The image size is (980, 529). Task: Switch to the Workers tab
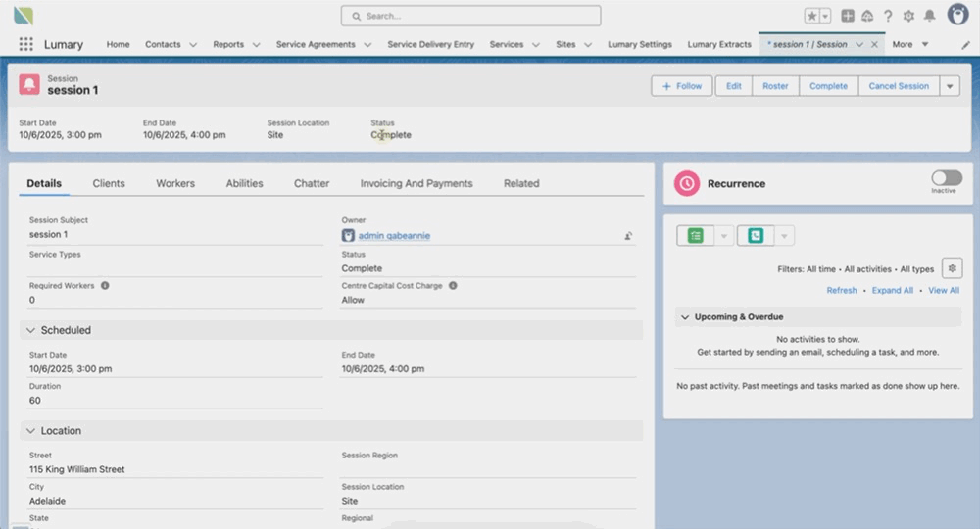tap(175, 183)
